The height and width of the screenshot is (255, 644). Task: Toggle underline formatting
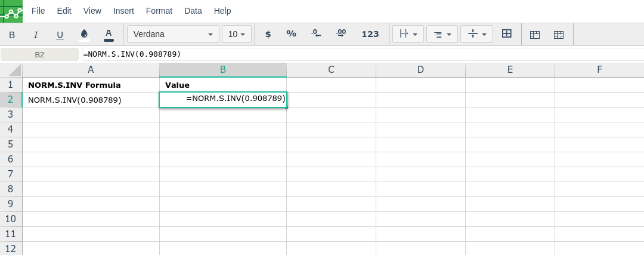tap(60, 35)
